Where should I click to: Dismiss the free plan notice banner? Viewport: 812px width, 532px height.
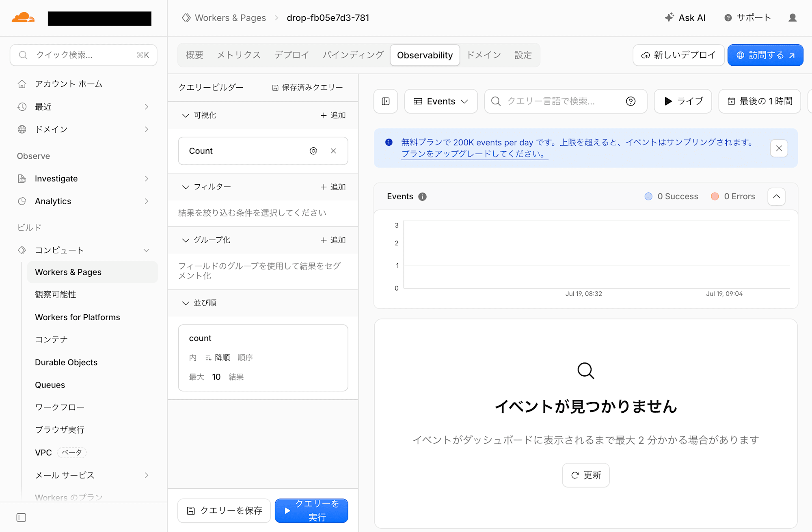779,149
